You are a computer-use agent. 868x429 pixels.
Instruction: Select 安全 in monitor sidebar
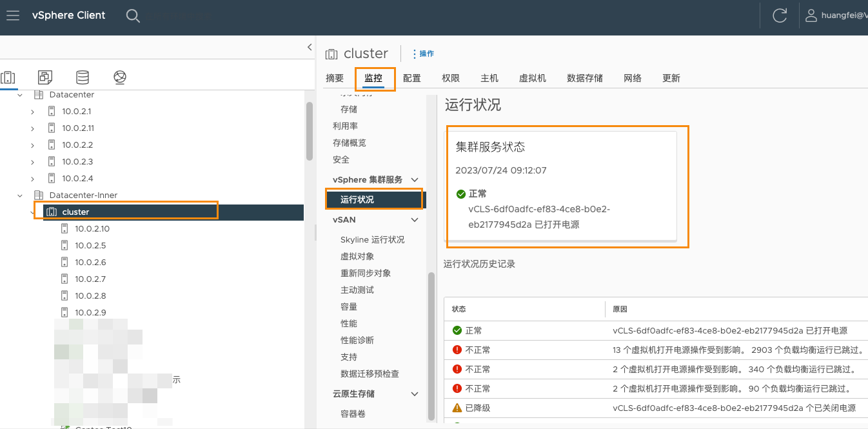click(x=341, y=160)
